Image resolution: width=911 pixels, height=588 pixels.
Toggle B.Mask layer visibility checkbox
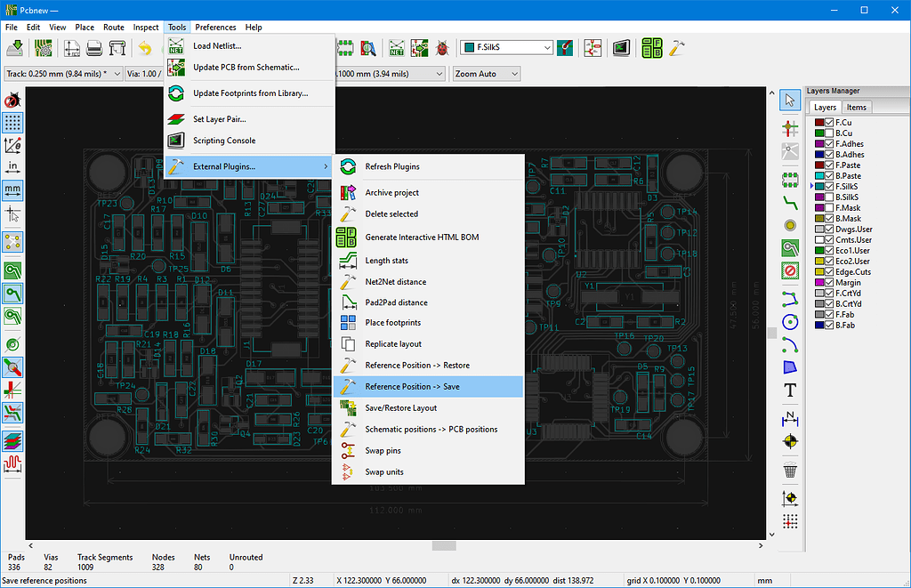(829, 219)
